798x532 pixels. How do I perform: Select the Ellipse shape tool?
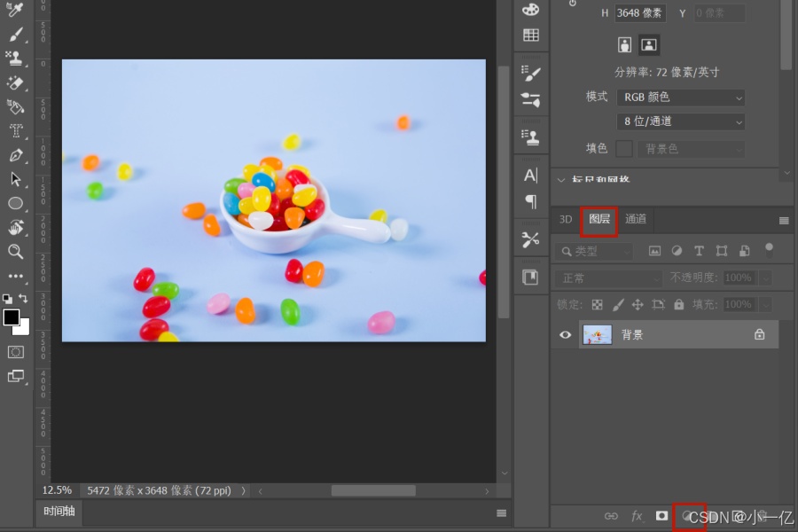click(x=16, y=203)
